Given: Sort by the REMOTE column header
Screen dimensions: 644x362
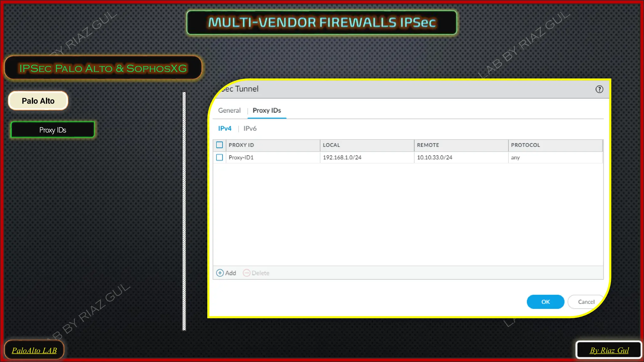Looking at the screenshot, I should click(x=461, y=145).
